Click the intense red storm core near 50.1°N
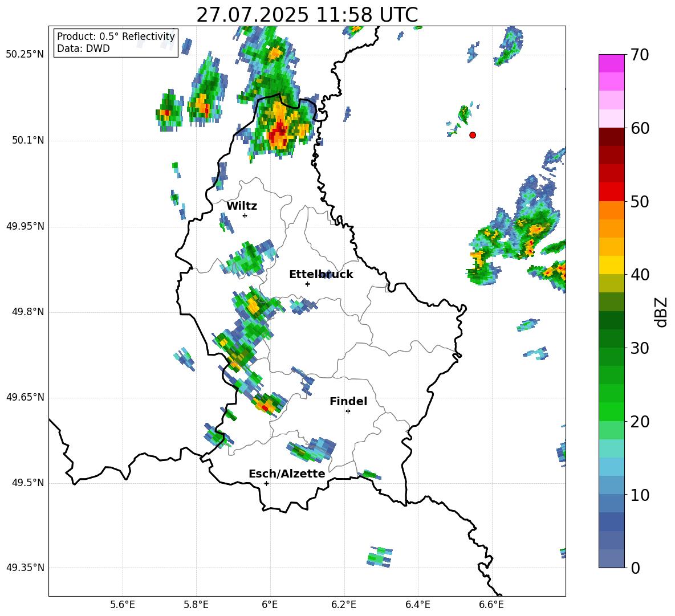The image size is (675, 616). pyautogui.click(x=279, y=133)
